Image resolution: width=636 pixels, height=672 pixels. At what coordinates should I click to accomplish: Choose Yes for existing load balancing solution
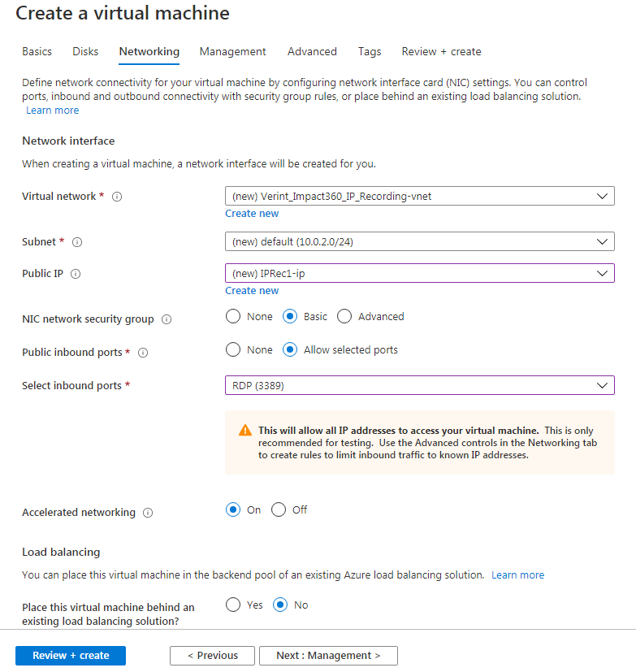(232, 605)
